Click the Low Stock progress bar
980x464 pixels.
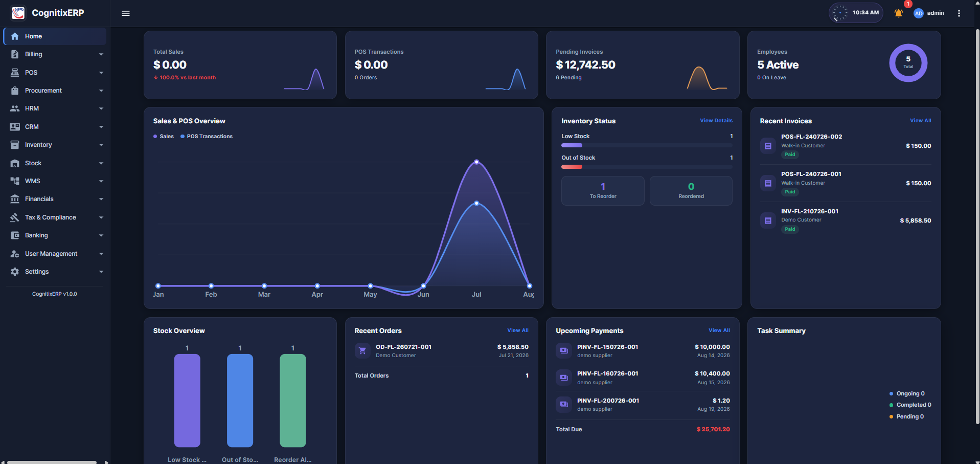[x=647, y=145]
